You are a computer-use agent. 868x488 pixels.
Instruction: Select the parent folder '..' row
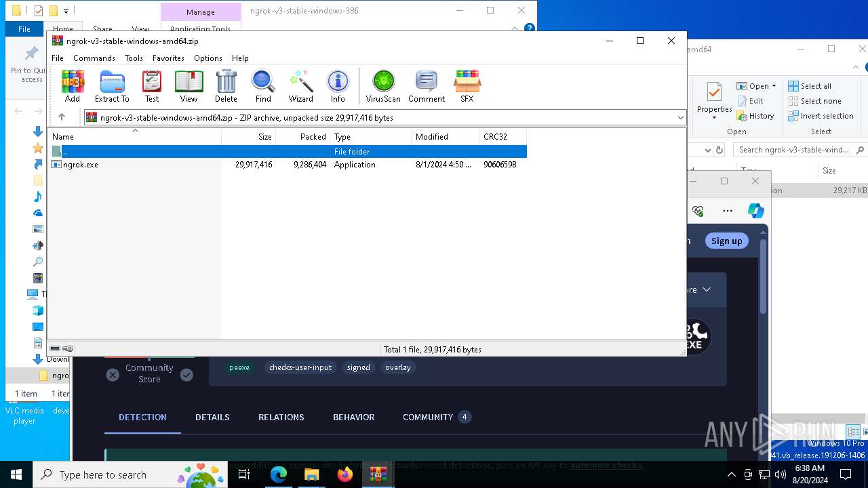(288, 152)
